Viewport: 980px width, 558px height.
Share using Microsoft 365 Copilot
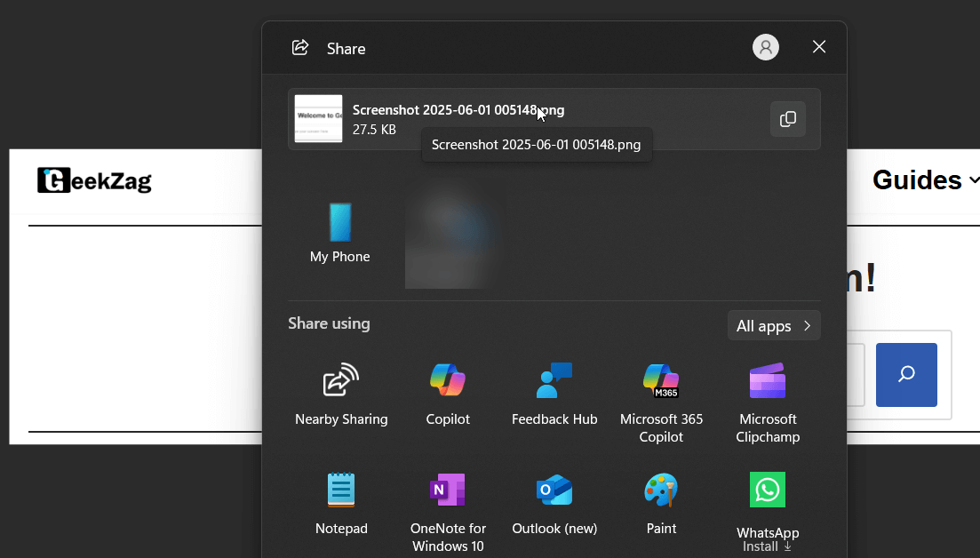click(x=661, y=403)
